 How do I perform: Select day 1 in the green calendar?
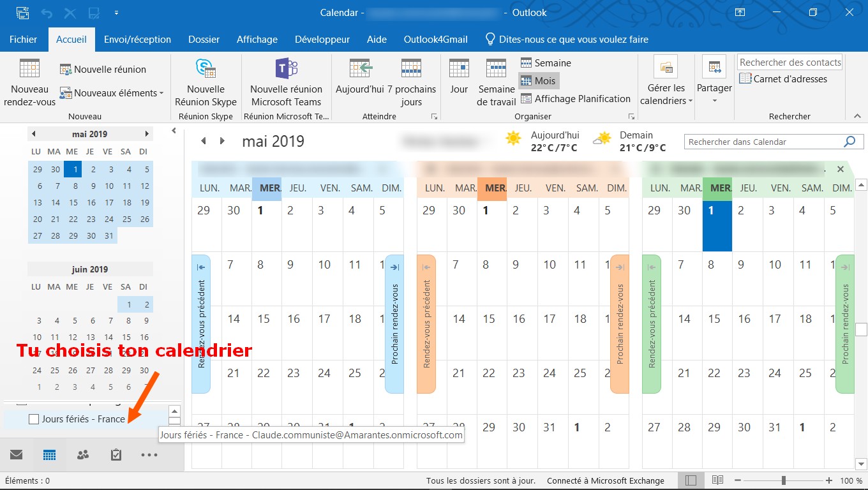(x=717, y=225)
